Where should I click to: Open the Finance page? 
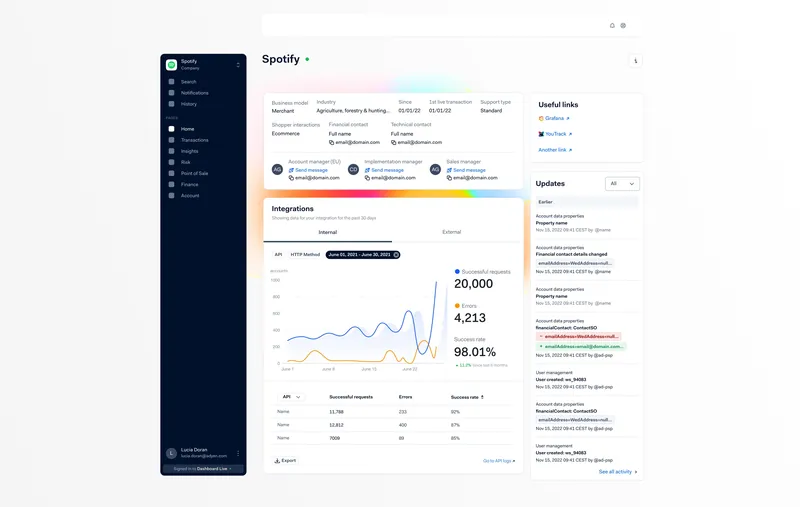189,185
